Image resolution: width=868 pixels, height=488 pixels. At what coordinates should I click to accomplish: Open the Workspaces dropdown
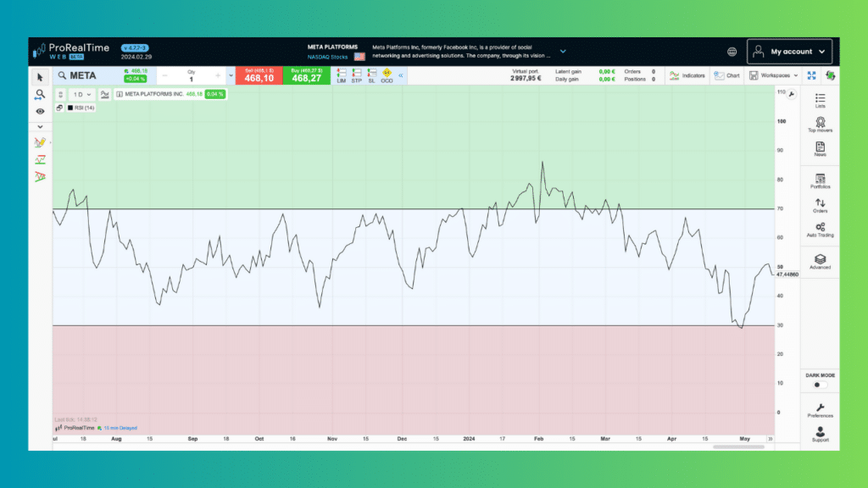tap(774, 75)
